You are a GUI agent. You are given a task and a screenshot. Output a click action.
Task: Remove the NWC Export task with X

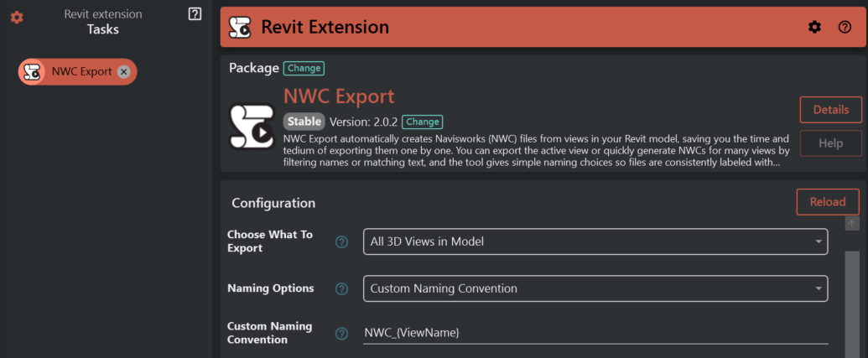tap(124, 71)
